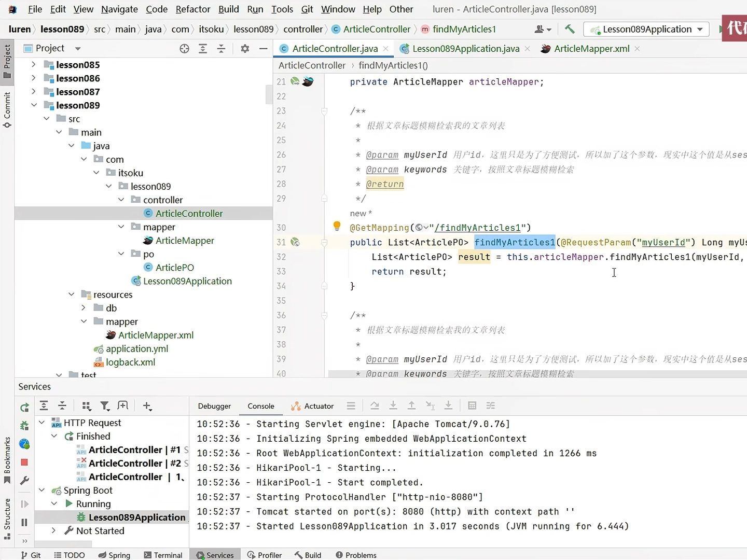Open the Navigate menu
The height and width of the screenshot is (560, 747).
(119, 9)
